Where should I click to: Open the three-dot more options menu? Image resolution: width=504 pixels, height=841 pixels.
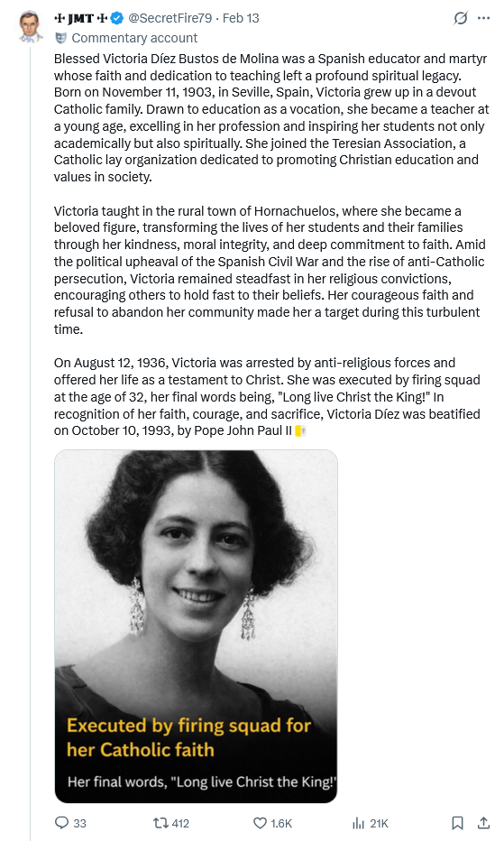tap(483, 18)
